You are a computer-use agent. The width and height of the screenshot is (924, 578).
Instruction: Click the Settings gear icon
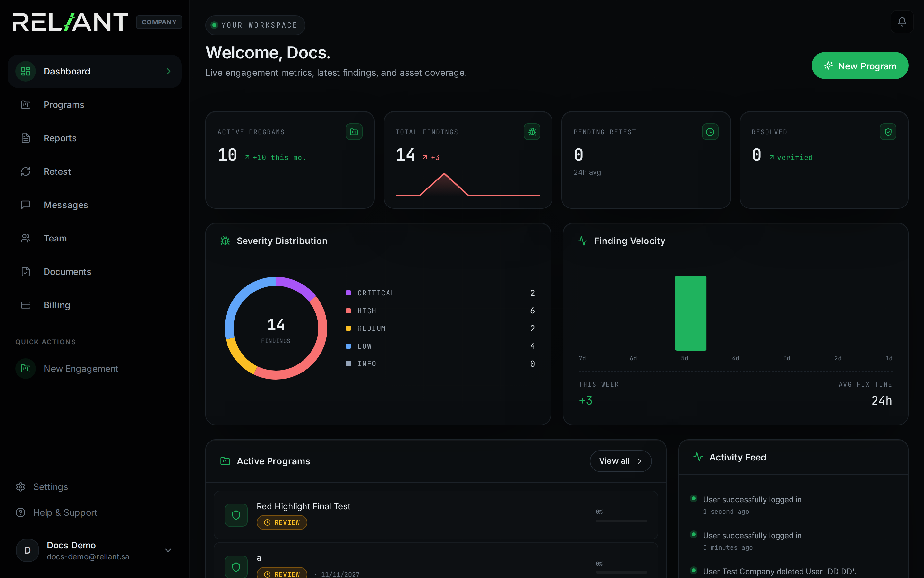(x=21, y=486)
